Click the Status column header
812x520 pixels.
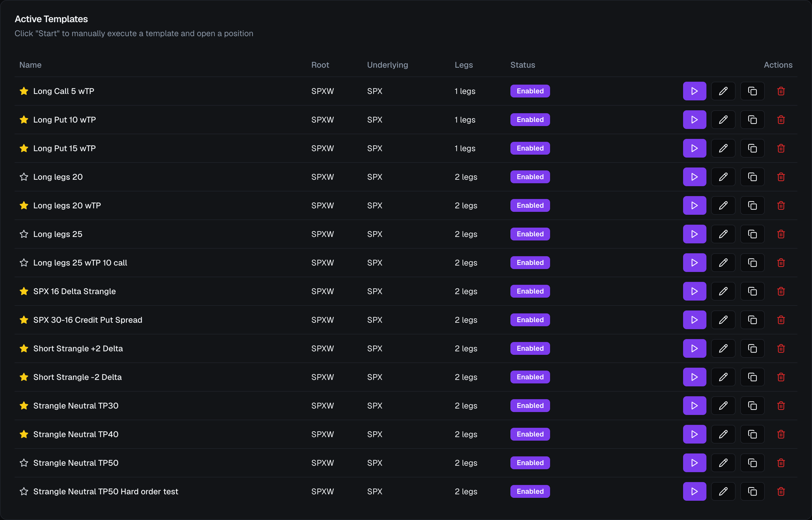(x=522, y=65)
